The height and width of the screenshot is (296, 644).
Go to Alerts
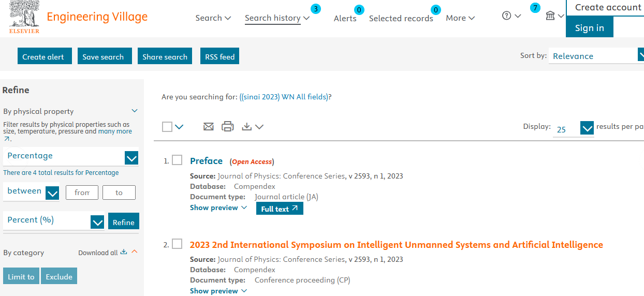pos(345,19)
